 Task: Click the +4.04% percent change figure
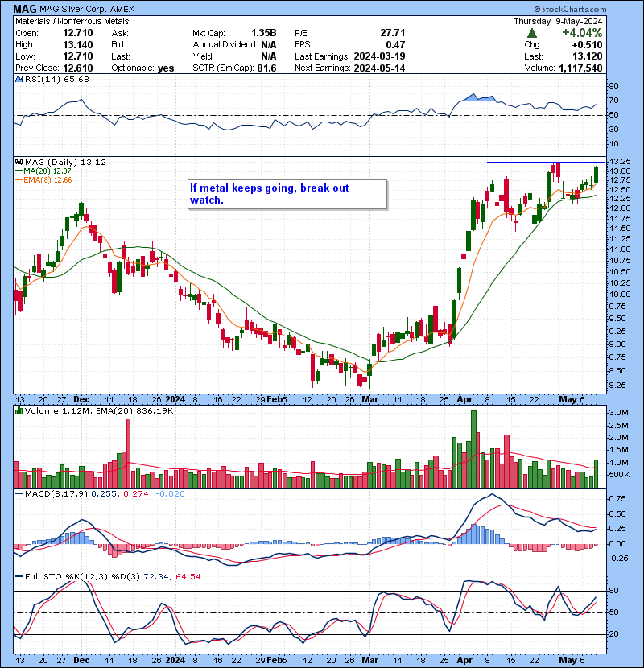pos(582,33)
